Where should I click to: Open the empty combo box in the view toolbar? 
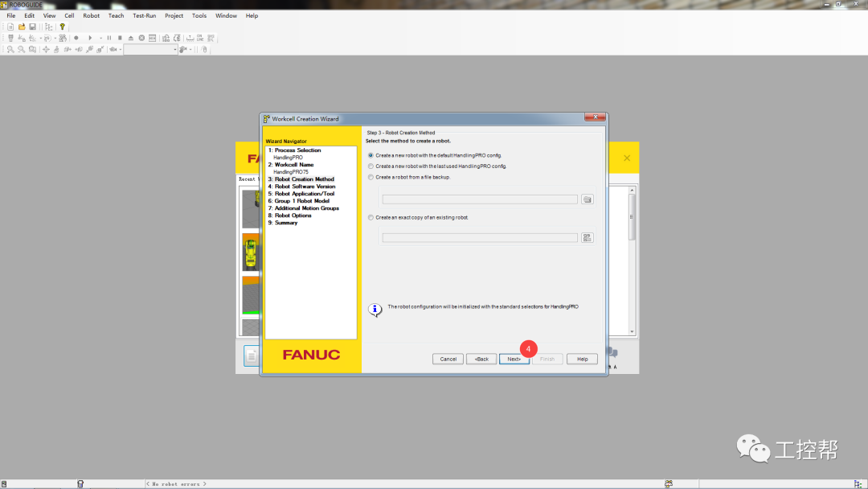[x=150, y=49]
